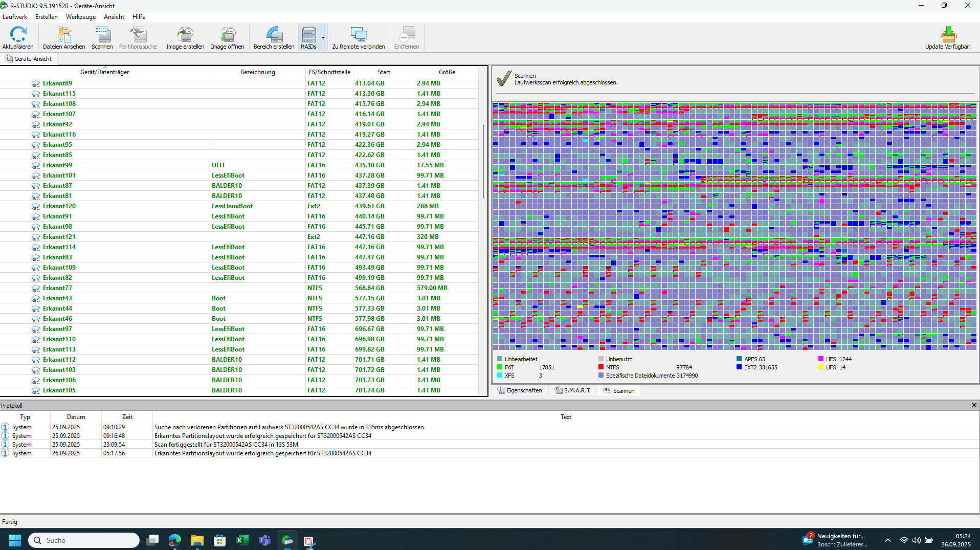This screenshot has height=550, width=980.
Task: Sort by Bezeichnung column header
Action: click(x=258, y=72)
